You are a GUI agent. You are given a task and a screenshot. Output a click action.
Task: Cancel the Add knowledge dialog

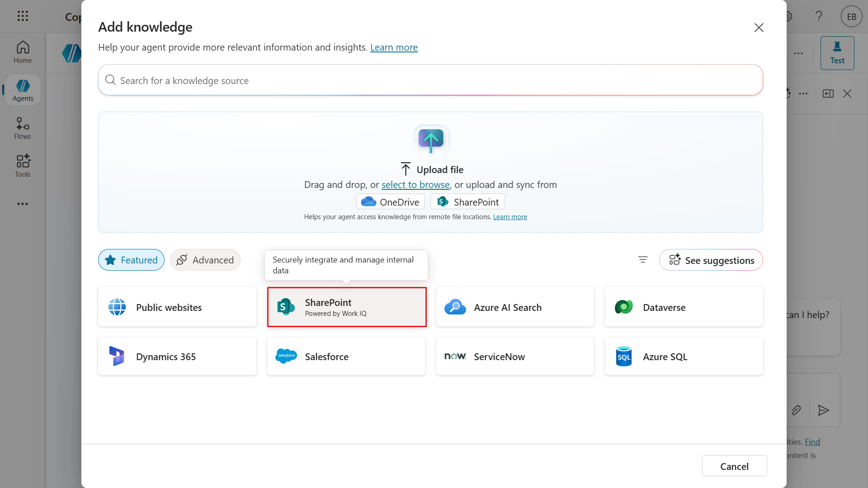[x=735, y=465]
